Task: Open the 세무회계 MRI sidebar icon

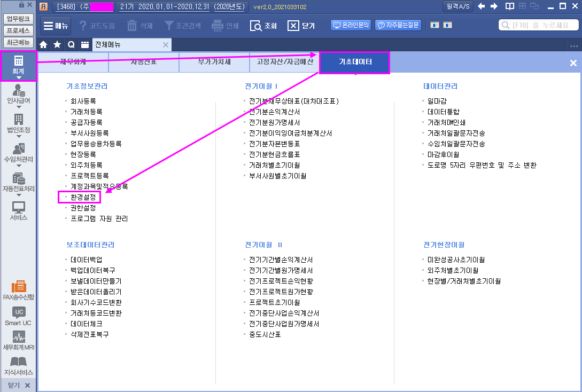Action: click(x=18, y=341)
